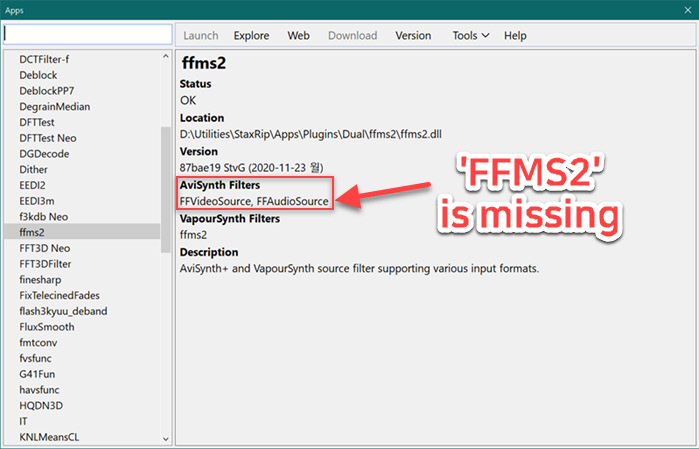Open the Version menu item

[413, 36]
